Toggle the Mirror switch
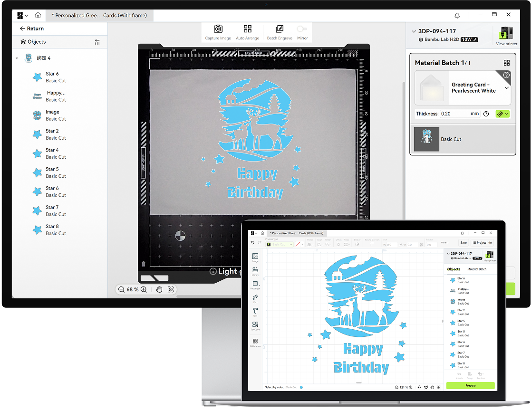The width and height of the screenshot is (531, 420). click(x=302, y=29)
